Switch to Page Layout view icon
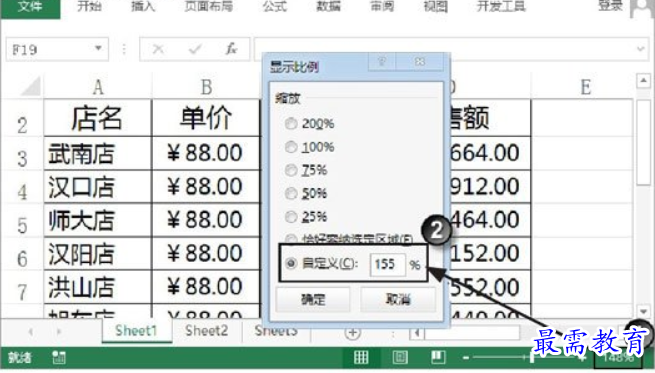Image resolution: width=655 pixels, height=373 pixels. 400,357
